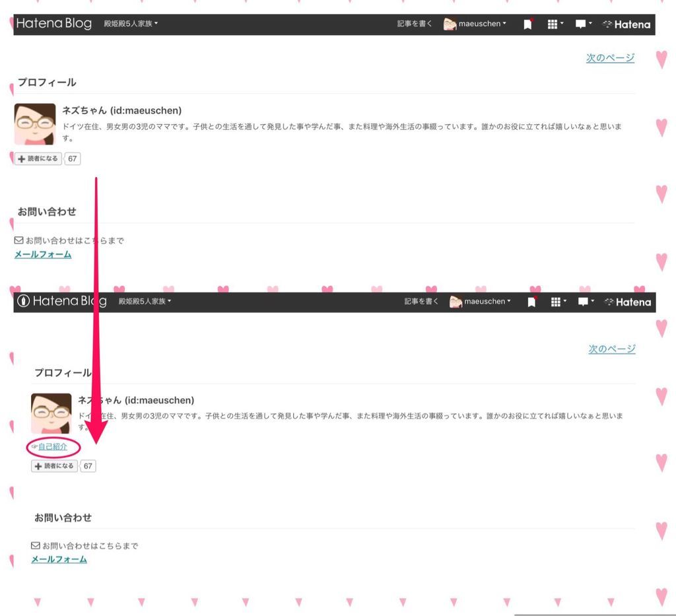Open the speech bubble notifications in top header
676x616 pixels.
(584, 24)
